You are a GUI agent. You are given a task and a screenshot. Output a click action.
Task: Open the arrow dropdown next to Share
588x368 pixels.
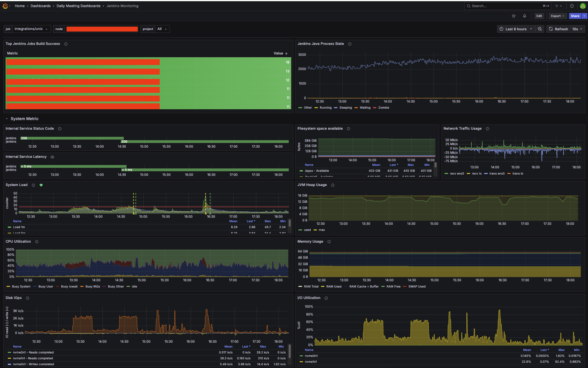tap(584, 16)
